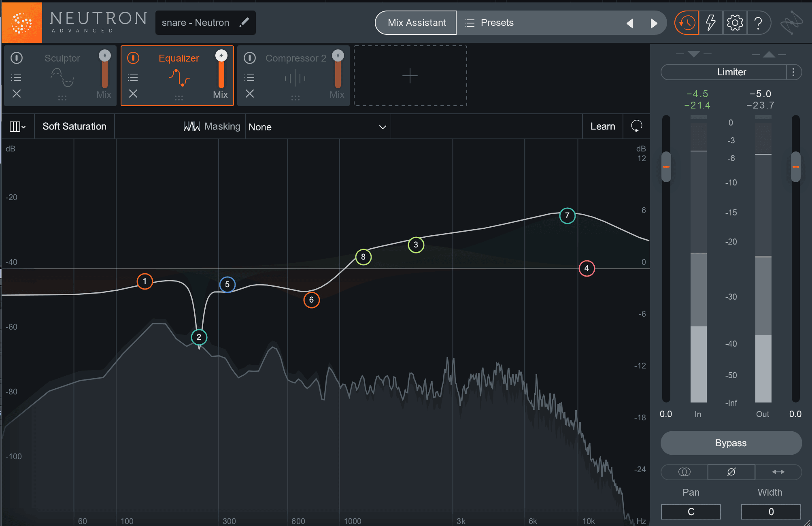This screenshot has height=526, width=812.
Task: Toggle the Learn button
Action: 603,126
